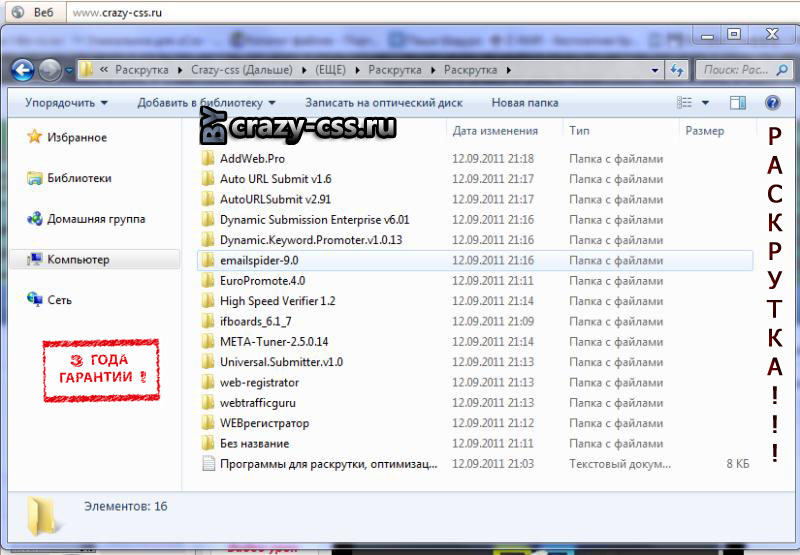The width and height of the screenshot is (800, 555).
Task: Select folder name 'High Speed Verifier 1.2'
Action: (x=278, y=301)
